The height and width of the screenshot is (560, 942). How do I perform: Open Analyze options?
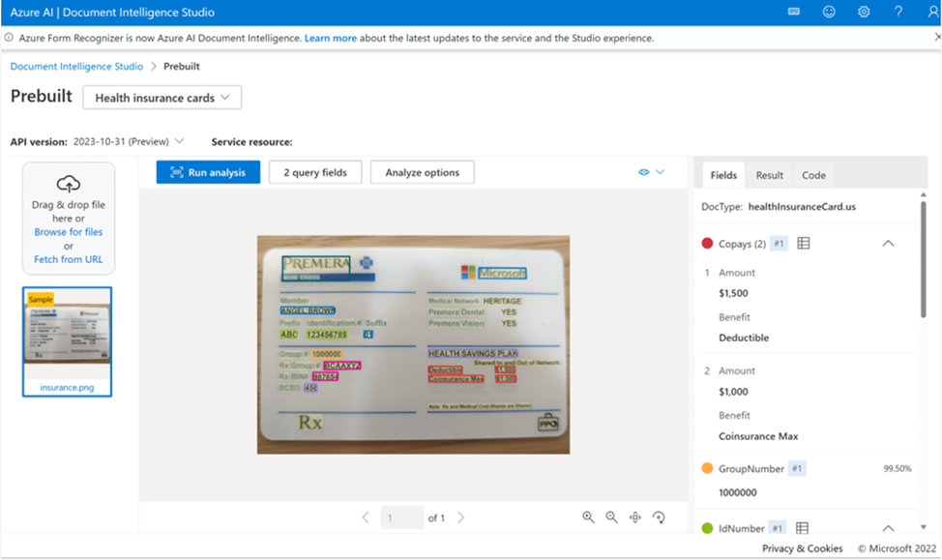point(423,172)
